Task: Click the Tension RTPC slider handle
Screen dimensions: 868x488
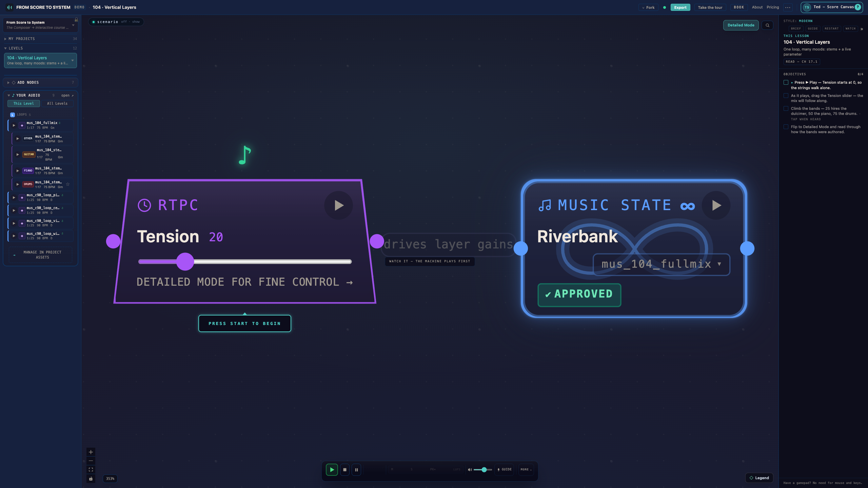Action: 185,262
